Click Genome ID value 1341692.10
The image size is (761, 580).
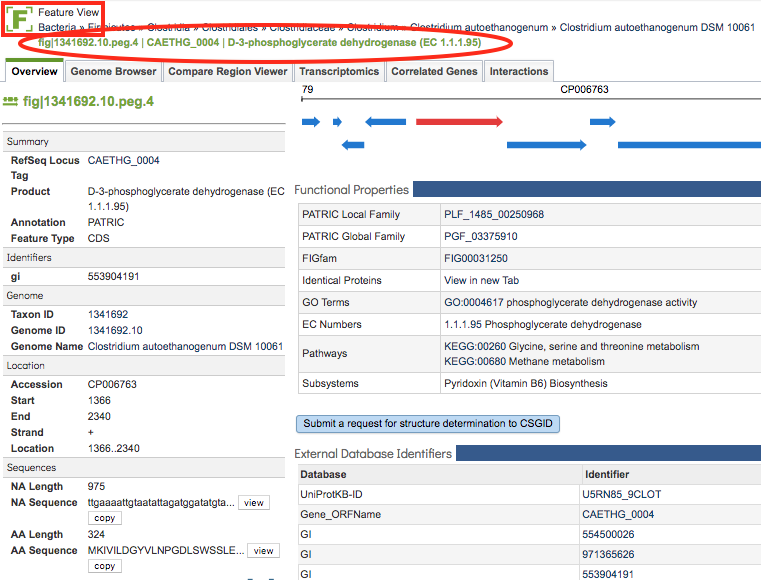tap(115, 330)
